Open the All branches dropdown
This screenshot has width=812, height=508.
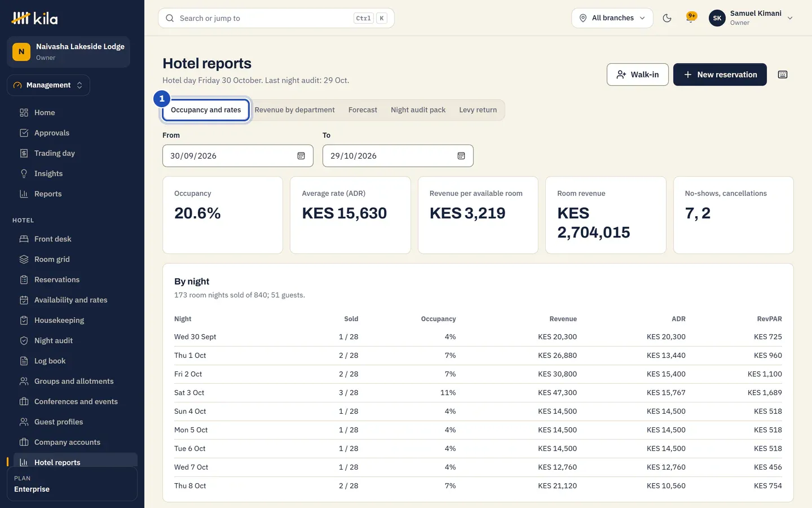(x=612, y=18)
